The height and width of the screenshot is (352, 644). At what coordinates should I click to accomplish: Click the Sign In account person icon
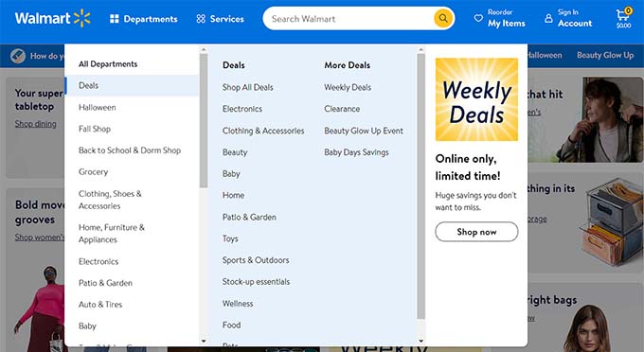tap(548, 18)
